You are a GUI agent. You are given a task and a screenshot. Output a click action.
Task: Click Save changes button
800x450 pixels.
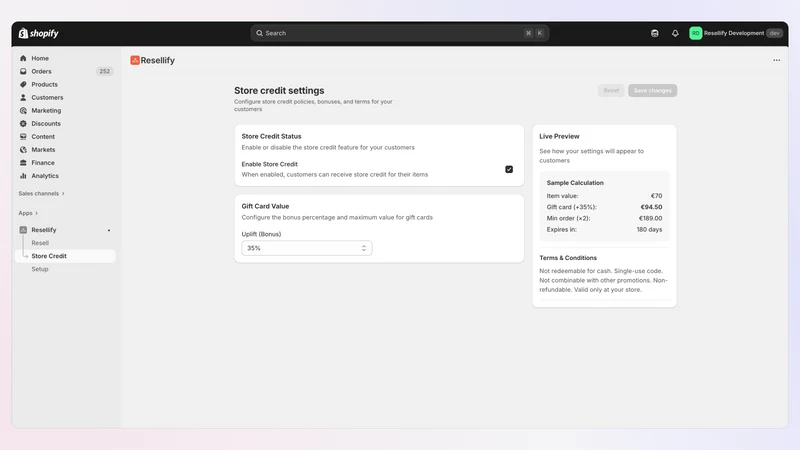653,90
